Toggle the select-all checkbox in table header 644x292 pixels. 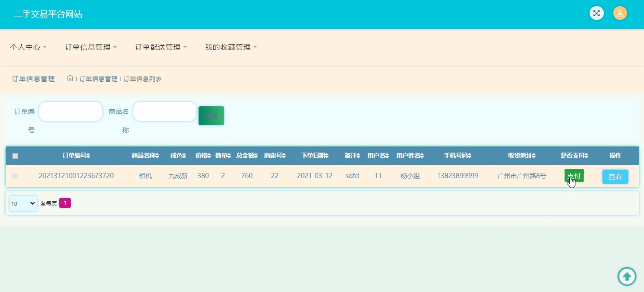[x=15, y=155]
